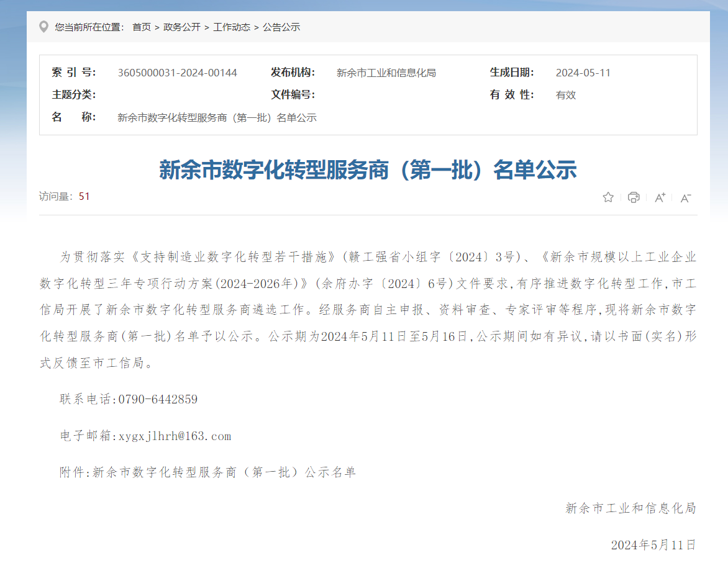728x576 pixels.
Task: Increase font size with A+ icon
Action: (x=660, y=197)
